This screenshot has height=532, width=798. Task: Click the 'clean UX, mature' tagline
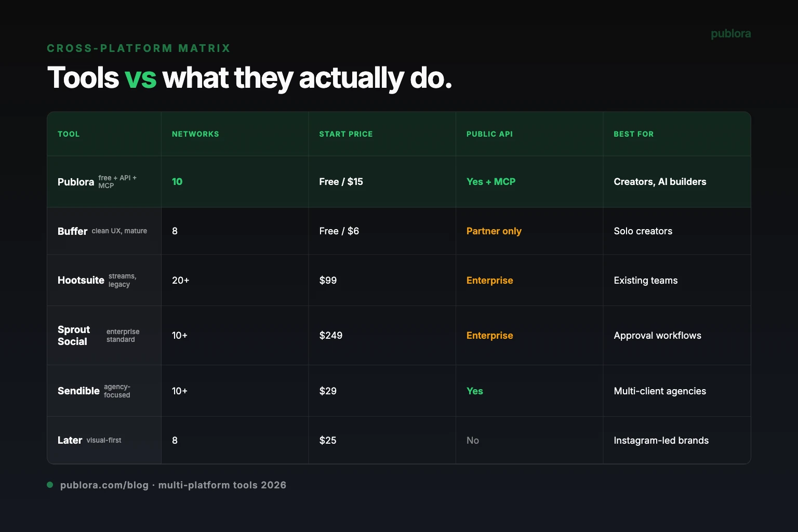[119, 231]
